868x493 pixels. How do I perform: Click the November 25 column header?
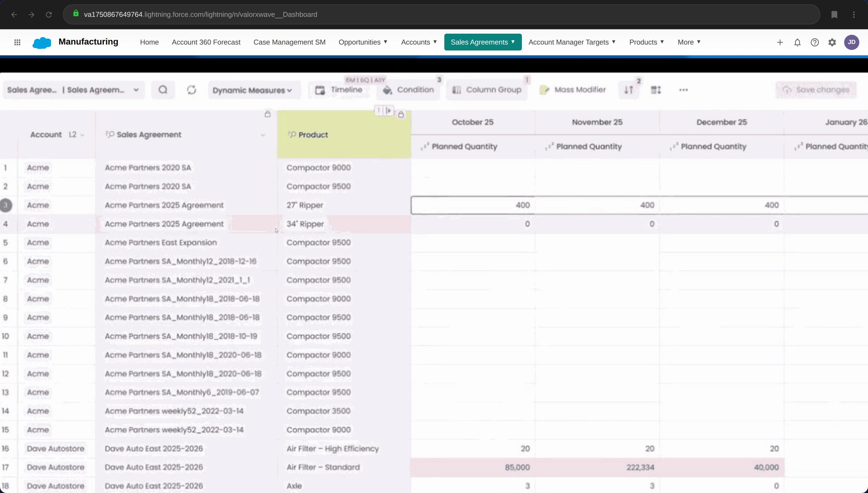[597, 122]
